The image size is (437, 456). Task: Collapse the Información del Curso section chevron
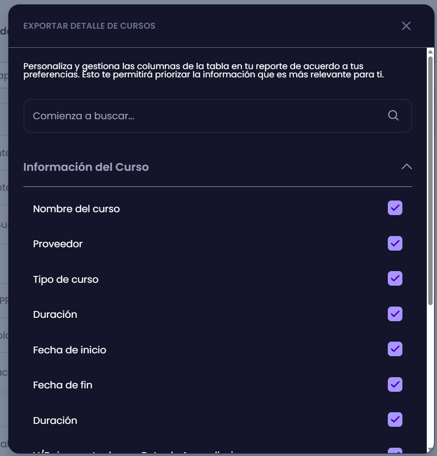(406, 167)
